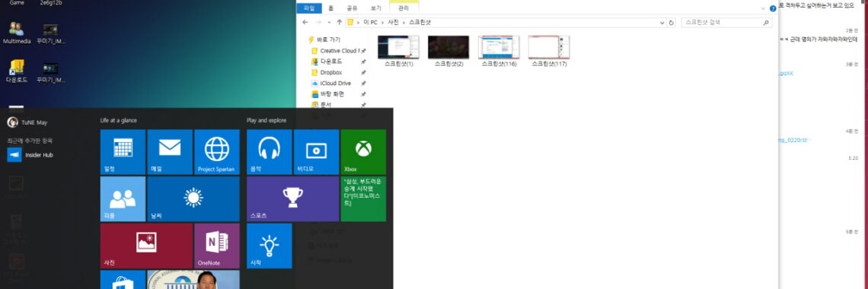Open Insider Hub from recently added
868x289 pixels.
click(x=30, y=155)
